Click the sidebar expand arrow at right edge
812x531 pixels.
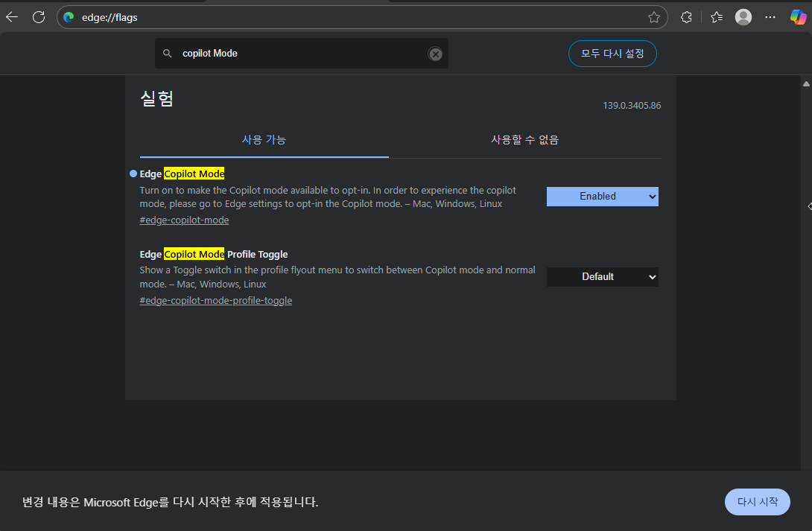point(809,206)
